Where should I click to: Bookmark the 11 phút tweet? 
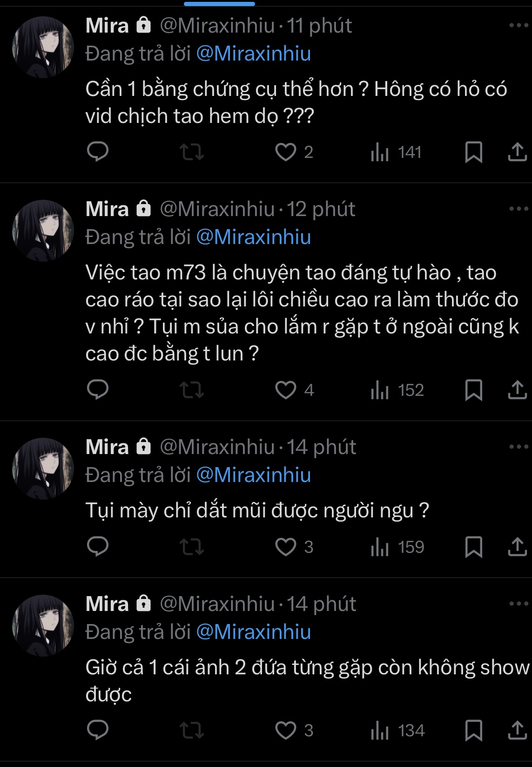473,152
